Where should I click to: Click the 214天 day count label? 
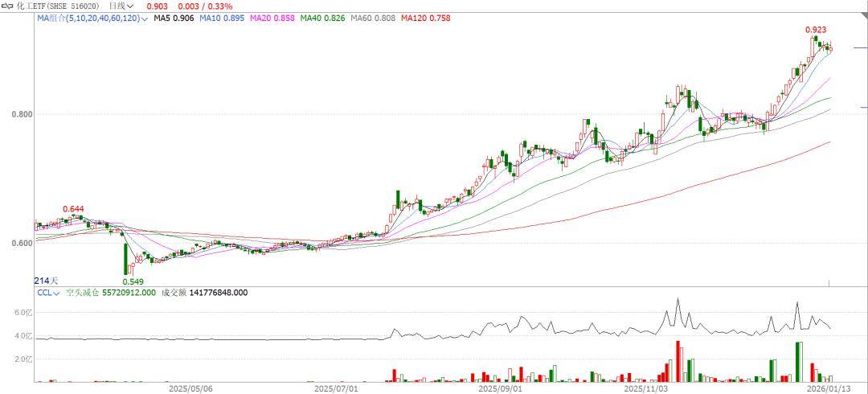(46, 281)
